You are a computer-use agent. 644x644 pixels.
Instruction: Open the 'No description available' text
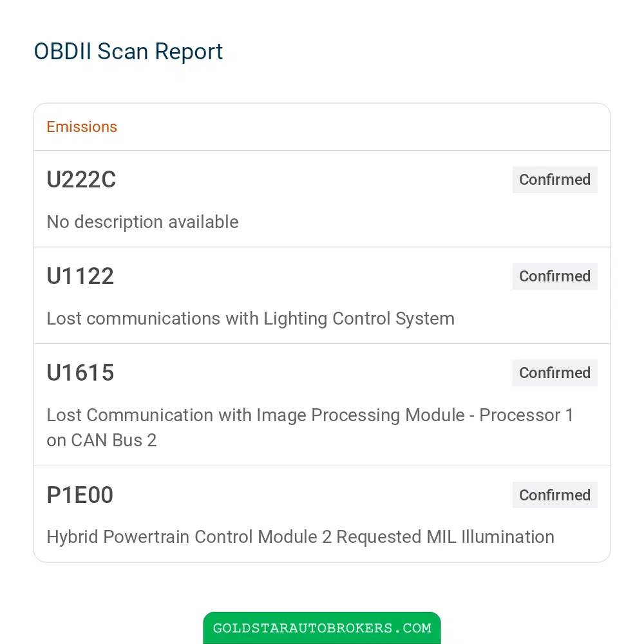click(x=142, y=222)
